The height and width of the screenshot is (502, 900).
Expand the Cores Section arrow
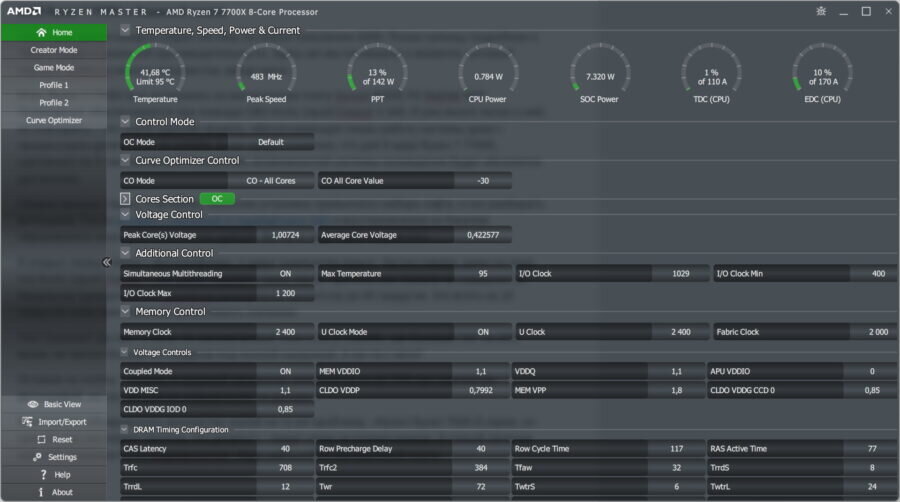[125, 199]
